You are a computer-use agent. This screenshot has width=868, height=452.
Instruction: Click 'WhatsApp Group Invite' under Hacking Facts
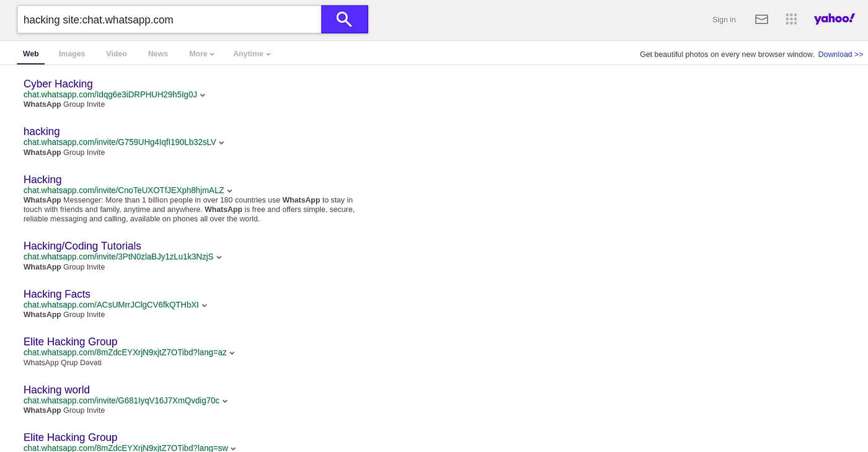tap(64, 314)
